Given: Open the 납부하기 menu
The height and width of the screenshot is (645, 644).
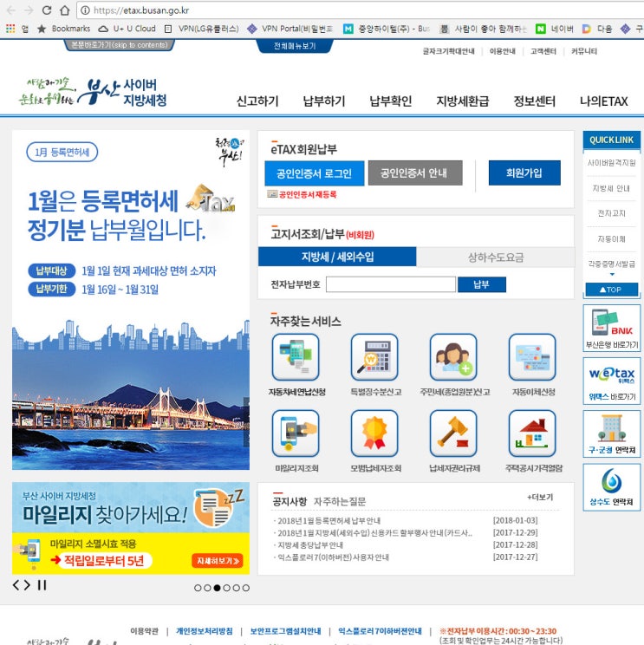Looking at the screenshot, I should click(x=324, y=101).
